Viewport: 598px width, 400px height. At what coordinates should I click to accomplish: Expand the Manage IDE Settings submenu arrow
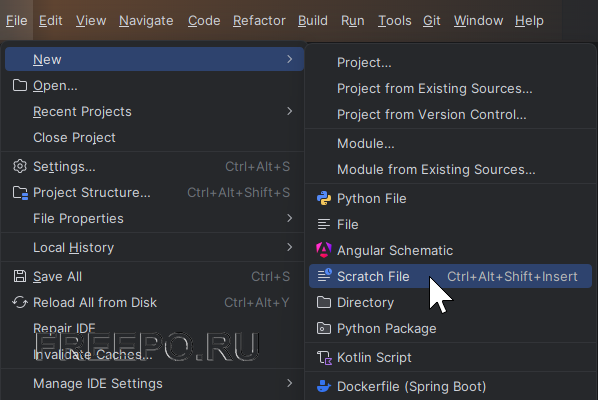pyautogui.click(x=289, y=383)
